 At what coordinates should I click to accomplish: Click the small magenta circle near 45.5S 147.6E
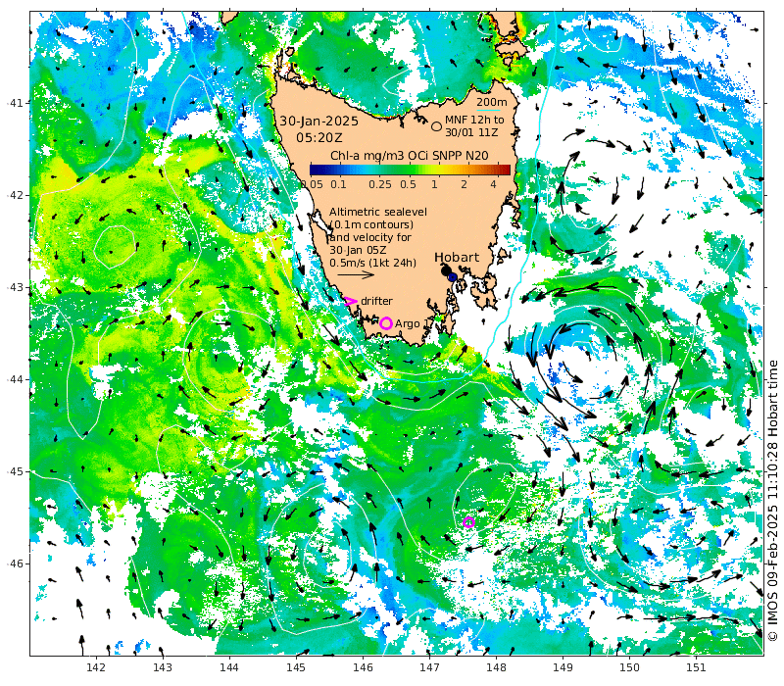click(468, 522)
